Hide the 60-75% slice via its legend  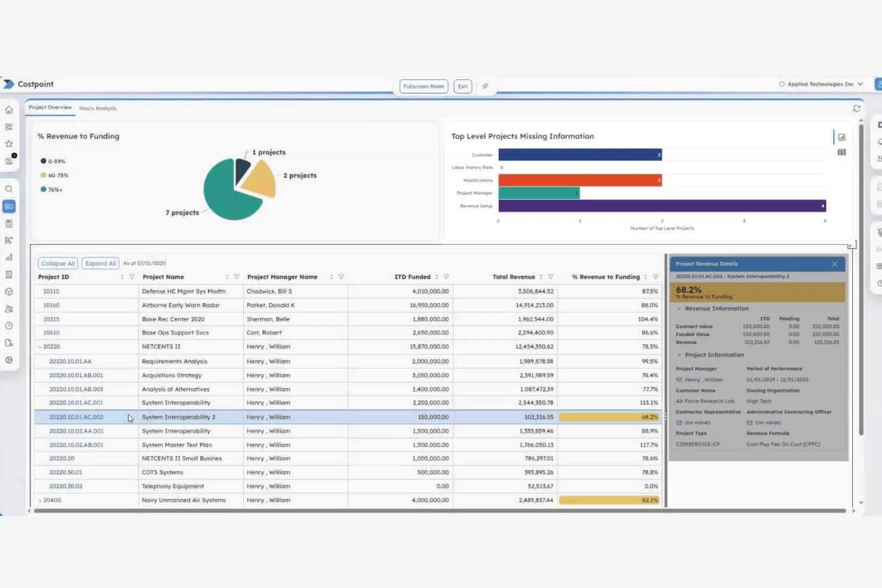[56, 175]
